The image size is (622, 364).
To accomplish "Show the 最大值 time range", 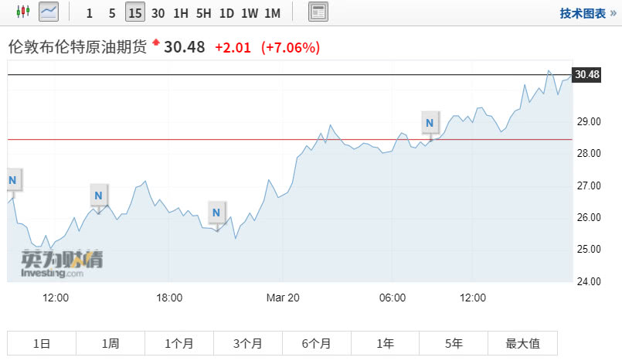I will 522,344.
